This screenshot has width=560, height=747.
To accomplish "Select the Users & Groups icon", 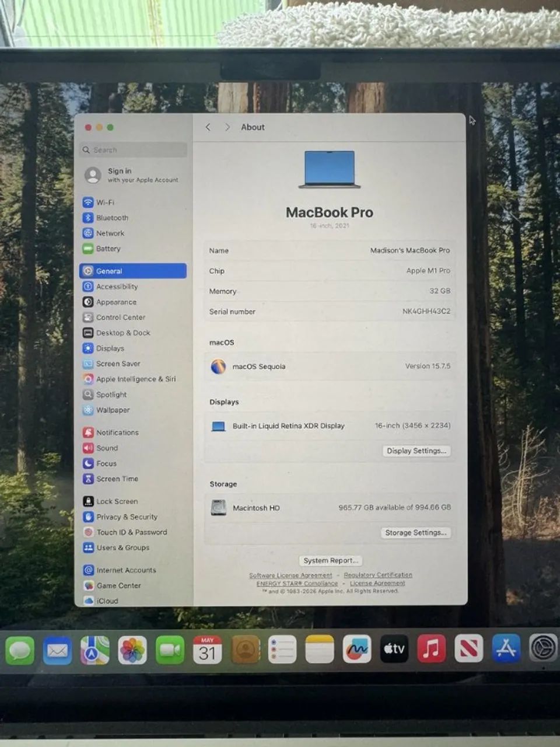I will (x=88, y=547).
